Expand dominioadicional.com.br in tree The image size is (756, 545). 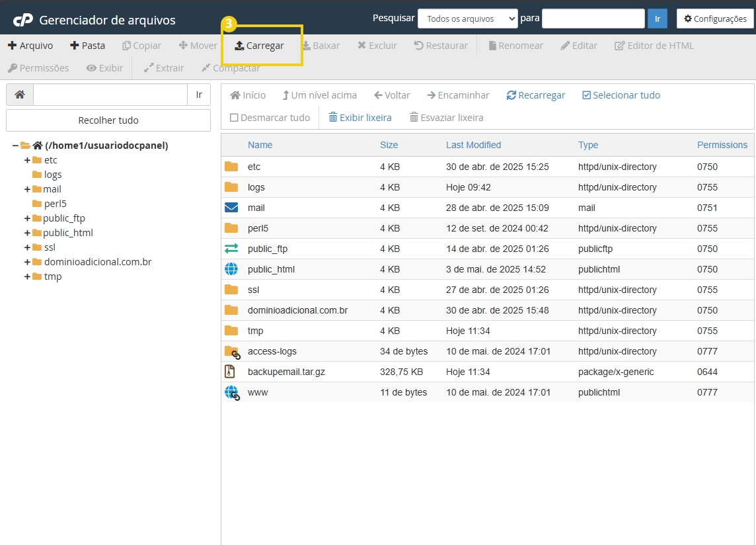pyautogui.click(x=28, y=262)
